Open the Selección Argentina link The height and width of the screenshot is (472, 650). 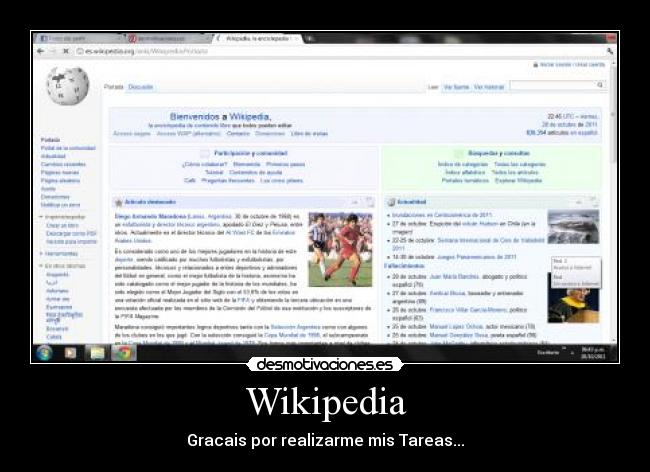click(x=295, y=327)
